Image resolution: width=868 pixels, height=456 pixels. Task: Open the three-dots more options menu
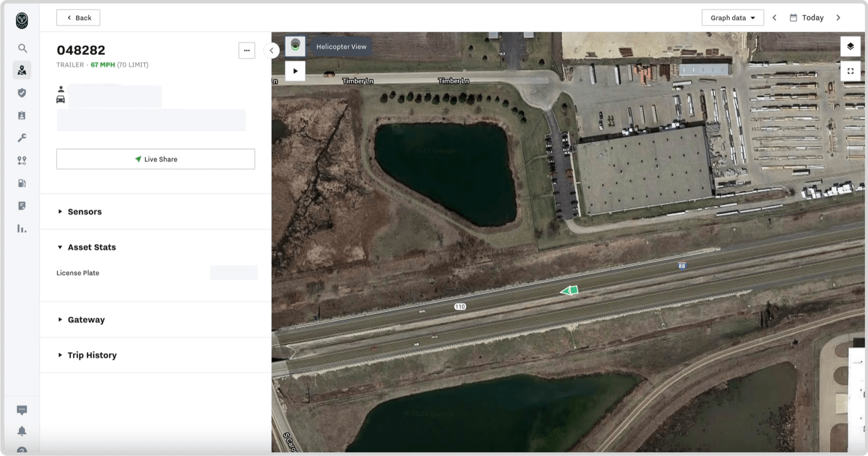pos(247,51)
